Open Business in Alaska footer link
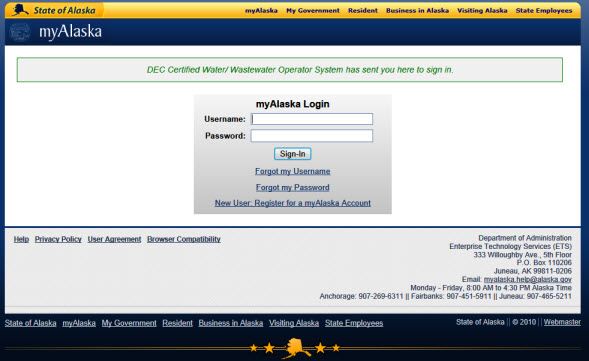Image resolution: width=589 pixels, height=361 pixels. point(231,323)
